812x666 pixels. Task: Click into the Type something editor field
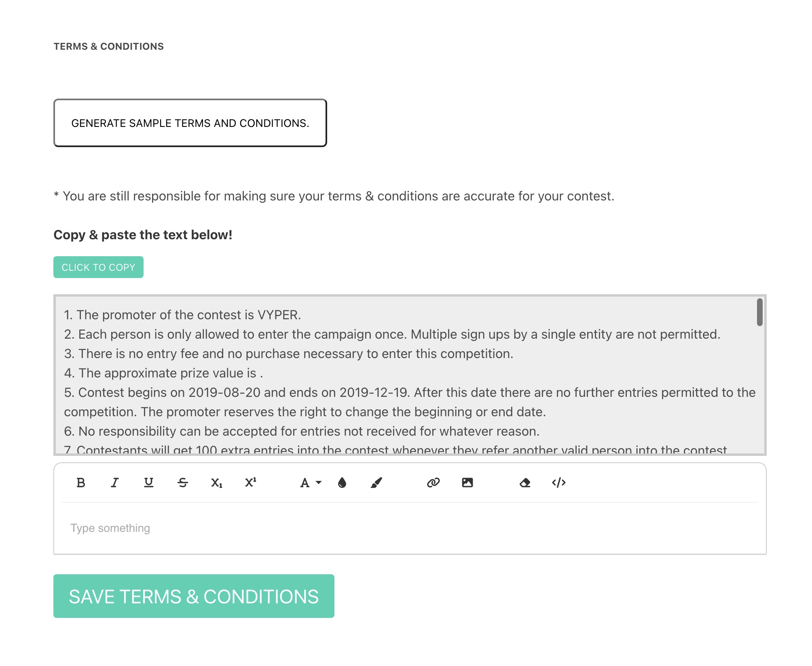409,528
